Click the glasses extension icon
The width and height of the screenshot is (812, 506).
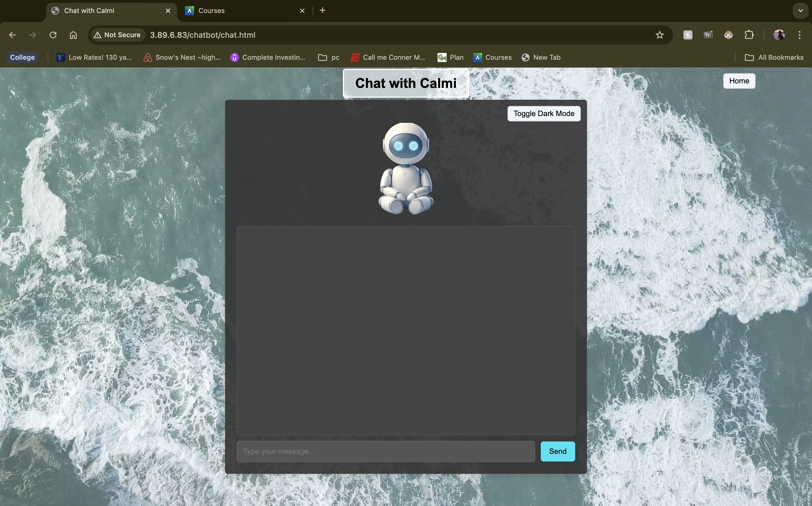point(728,35)
